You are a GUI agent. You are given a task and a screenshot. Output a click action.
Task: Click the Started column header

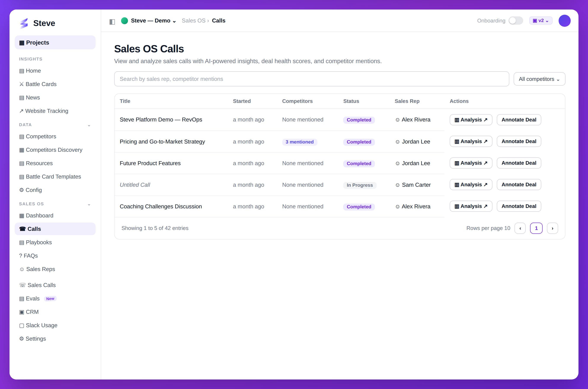242,101
